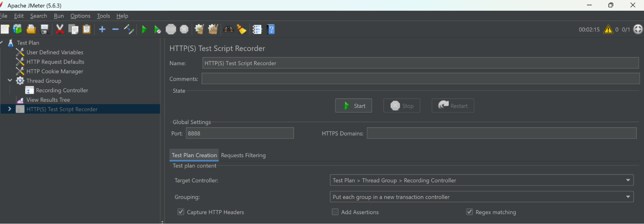The image size is (644, 224).
Task: Toggle the Regex matching checkbox
Action: [469, 212]
